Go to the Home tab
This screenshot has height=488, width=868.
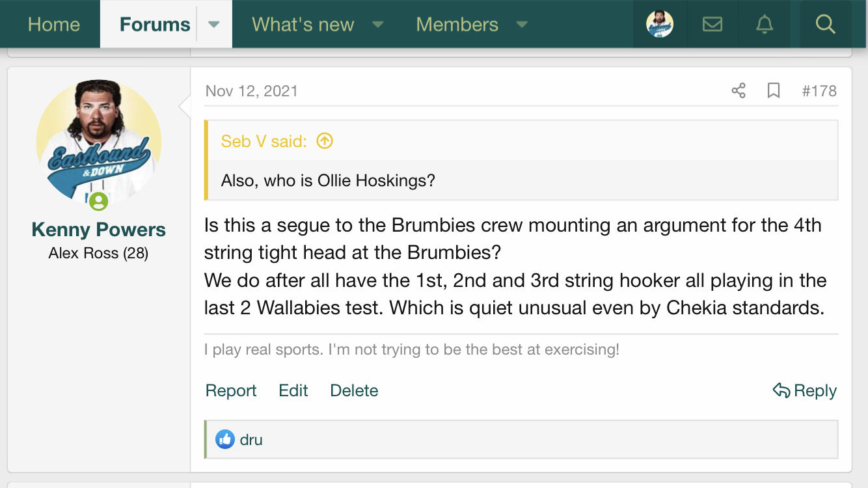[x=54, y=25]
